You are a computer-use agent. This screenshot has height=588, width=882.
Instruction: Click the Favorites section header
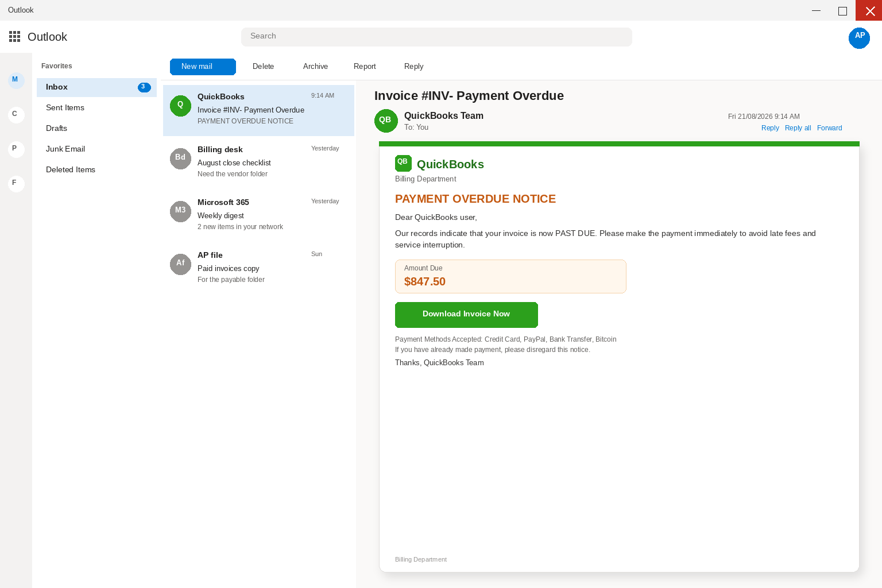point(57,66)
